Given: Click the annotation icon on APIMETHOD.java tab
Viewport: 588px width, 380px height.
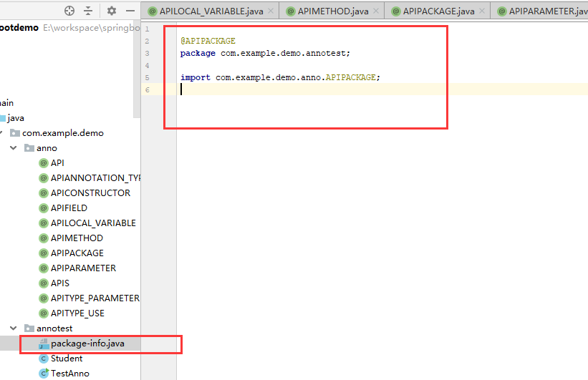Looking at the screenshot, I should pos(291,11).
